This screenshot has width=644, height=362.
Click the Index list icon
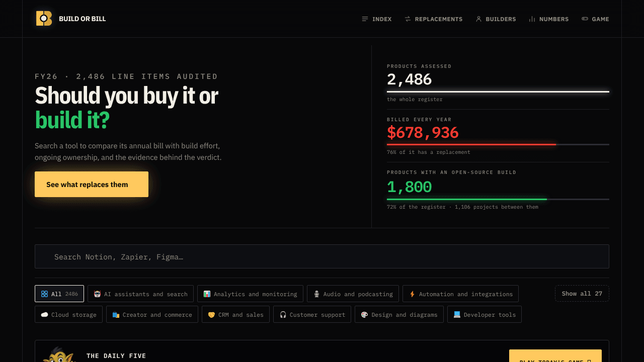pyautogui.click(x=365, y=19)
